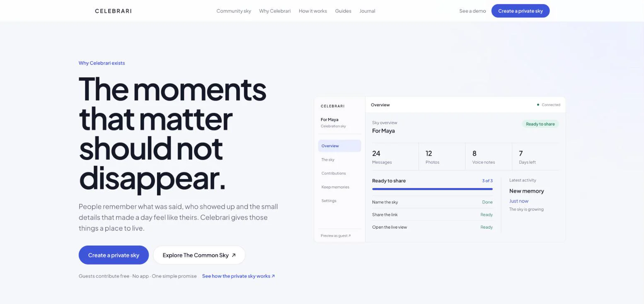Image resolution: width=644 pixels, height=304 pixels.
Task: Click the 3 of 3 progress count
Action: (487, 181)
